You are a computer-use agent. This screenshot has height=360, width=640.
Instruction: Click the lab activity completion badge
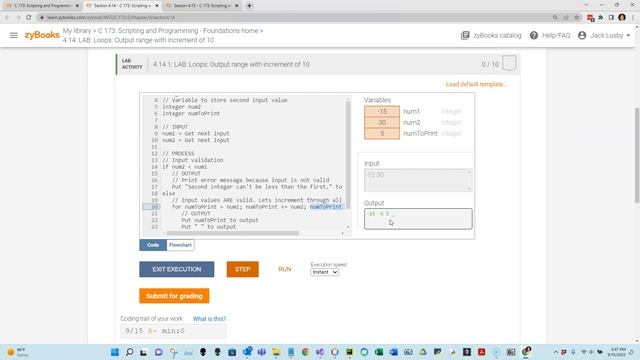509,63
